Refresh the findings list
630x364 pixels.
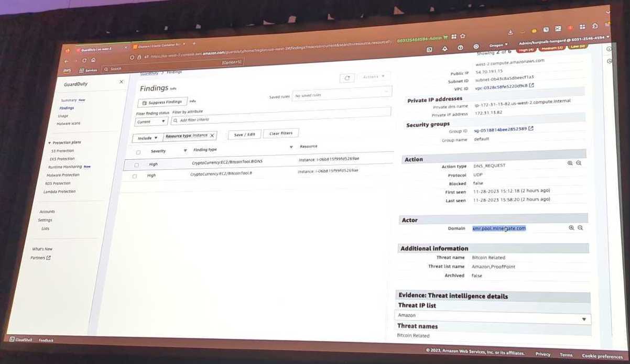point(346,78)
